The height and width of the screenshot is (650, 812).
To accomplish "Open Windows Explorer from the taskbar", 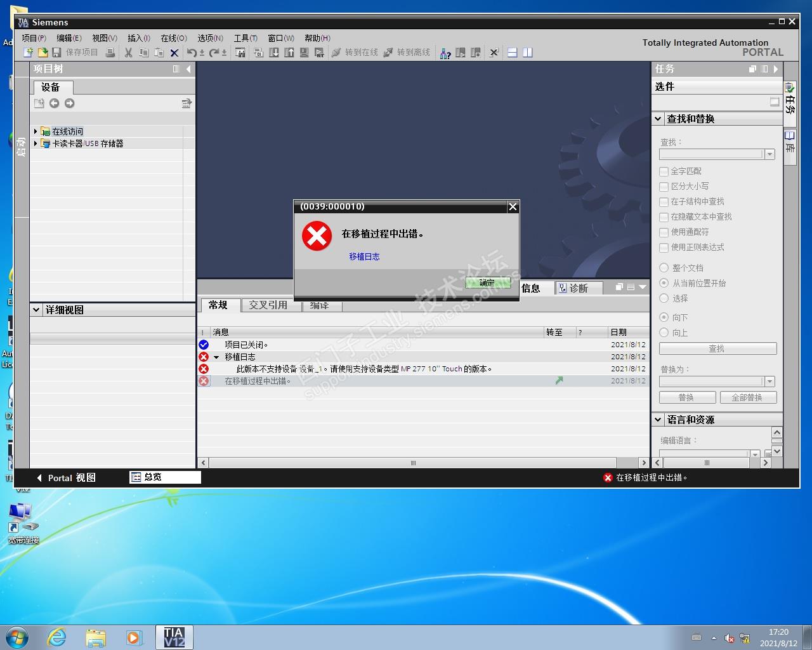I will tap(96, 637).
